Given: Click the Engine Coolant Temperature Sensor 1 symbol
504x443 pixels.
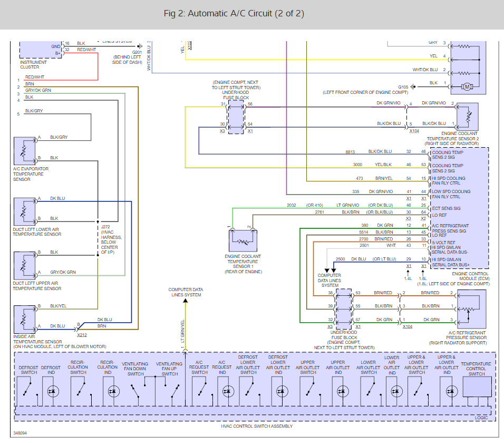Looking at the screenshot, I should [242, 242].
